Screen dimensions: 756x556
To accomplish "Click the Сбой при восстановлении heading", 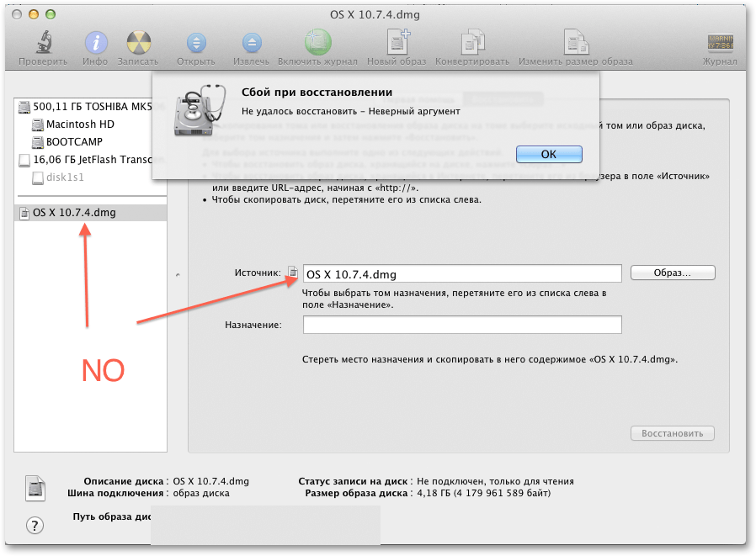I will tap(317, 92).
